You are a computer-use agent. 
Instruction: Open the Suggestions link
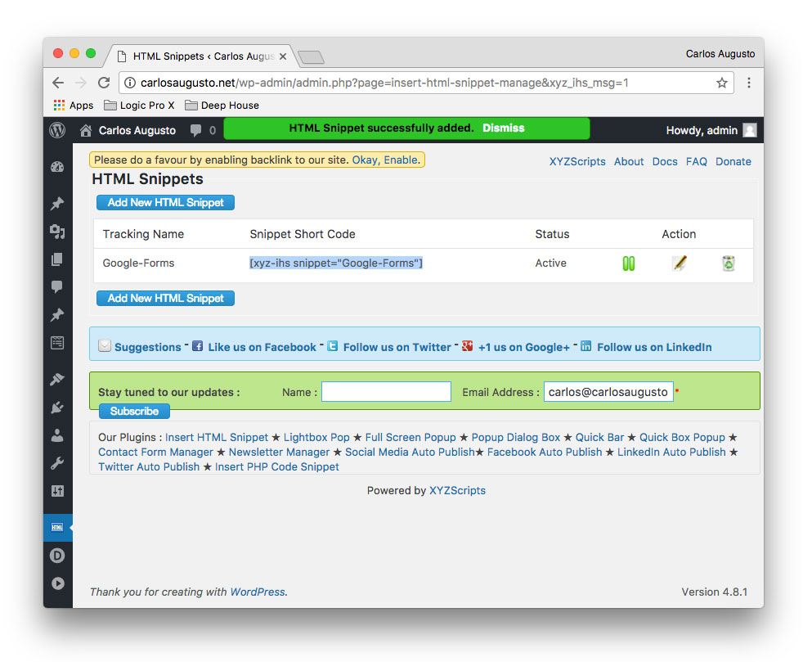pyautogui.click(x=147, y=347)
